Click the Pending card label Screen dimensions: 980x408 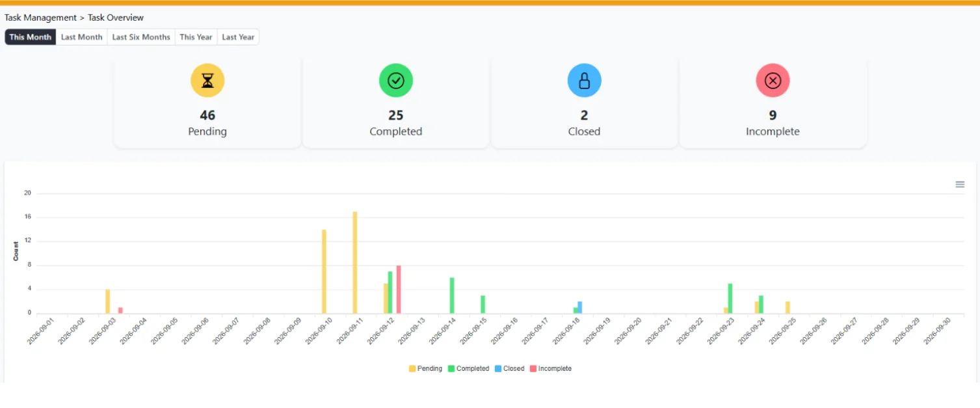pyautogui.click(x=207, y=131)
